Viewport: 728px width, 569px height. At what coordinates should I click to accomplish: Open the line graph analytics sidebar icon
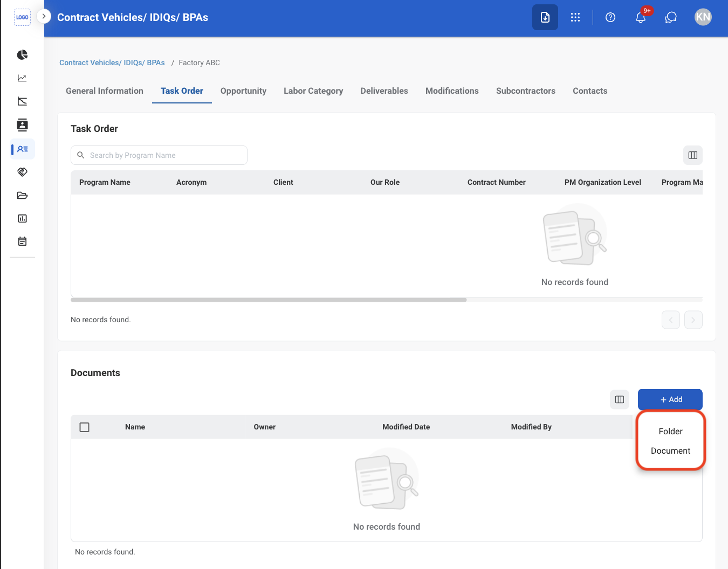[22, 78]
